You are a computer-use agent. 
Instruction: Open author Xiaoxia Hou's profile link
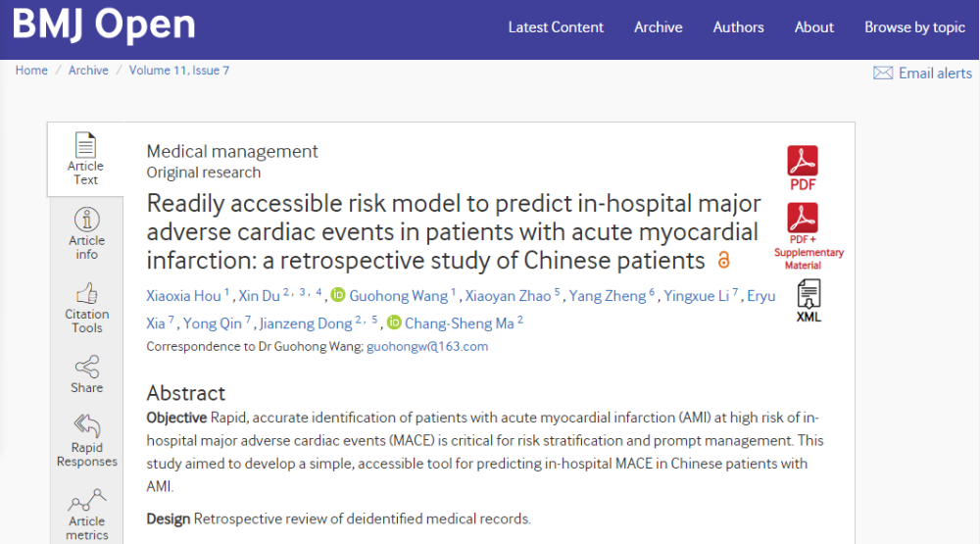coord(183,296)
